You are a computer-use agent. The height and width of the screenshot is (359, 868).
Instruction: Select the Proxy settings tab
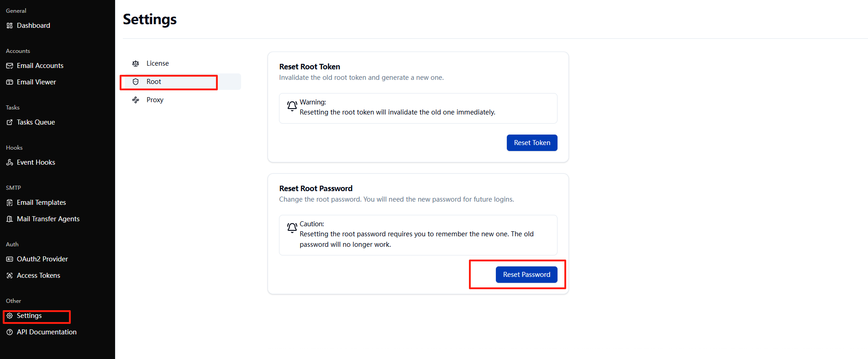(155, 100)
